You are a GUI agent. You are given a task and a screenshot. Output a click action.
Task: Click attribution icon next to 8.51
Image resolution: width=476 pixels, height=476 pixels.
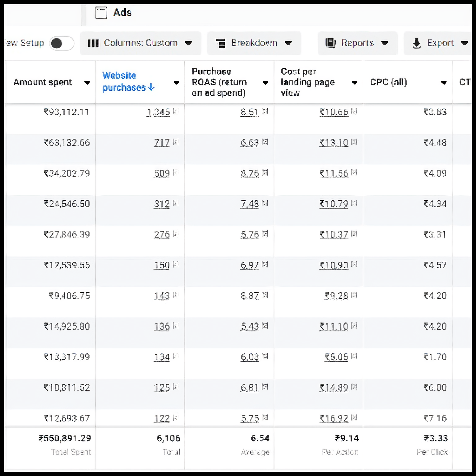click(265, 111)
